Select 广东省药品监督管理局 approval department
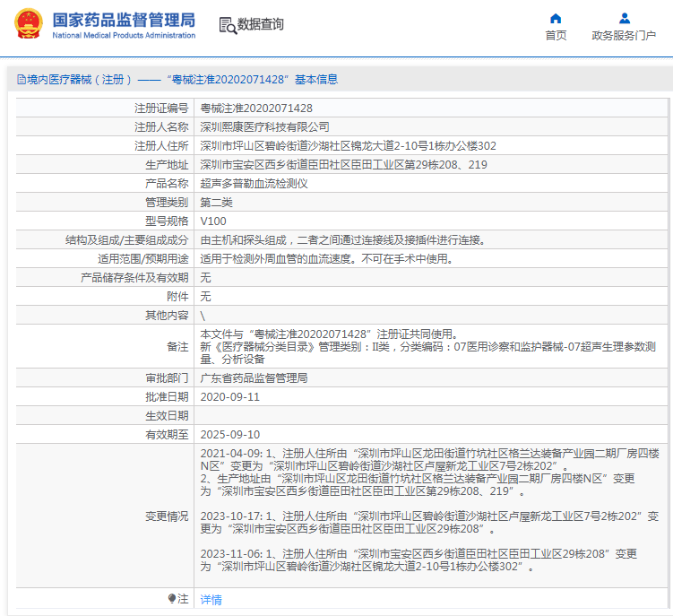The image size is (673, 616). [254, 378]
